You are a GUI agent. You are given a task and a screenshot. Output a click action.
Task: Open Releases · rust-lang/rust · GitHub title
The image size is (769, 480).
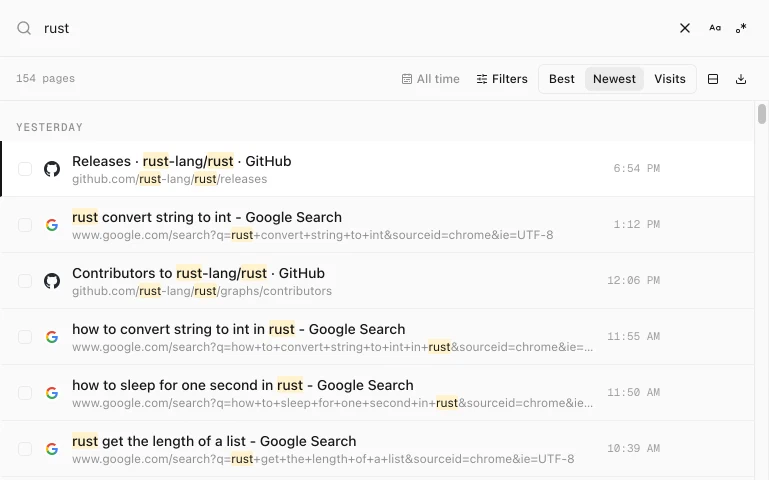181,161
